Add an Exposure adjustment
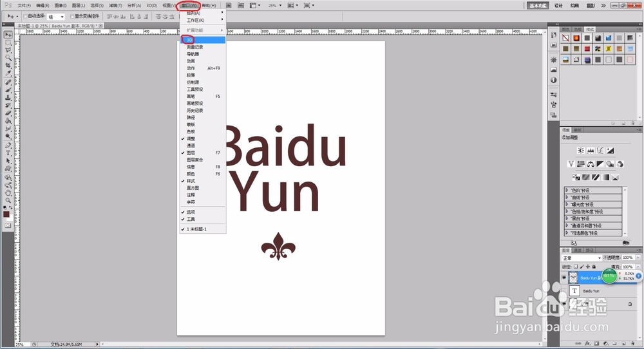 tap(611, 151)
